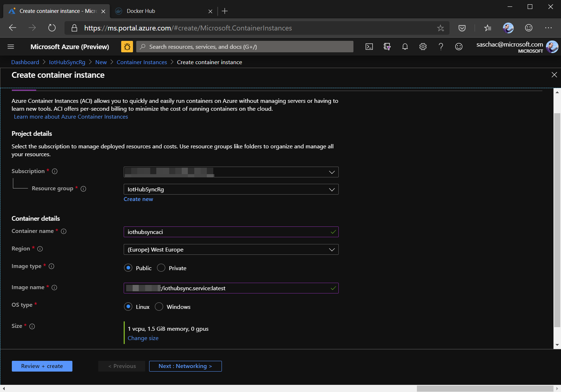Show info tooltip for Container name
The width and height of the screenshot is (561, 392).
point(64,231)
